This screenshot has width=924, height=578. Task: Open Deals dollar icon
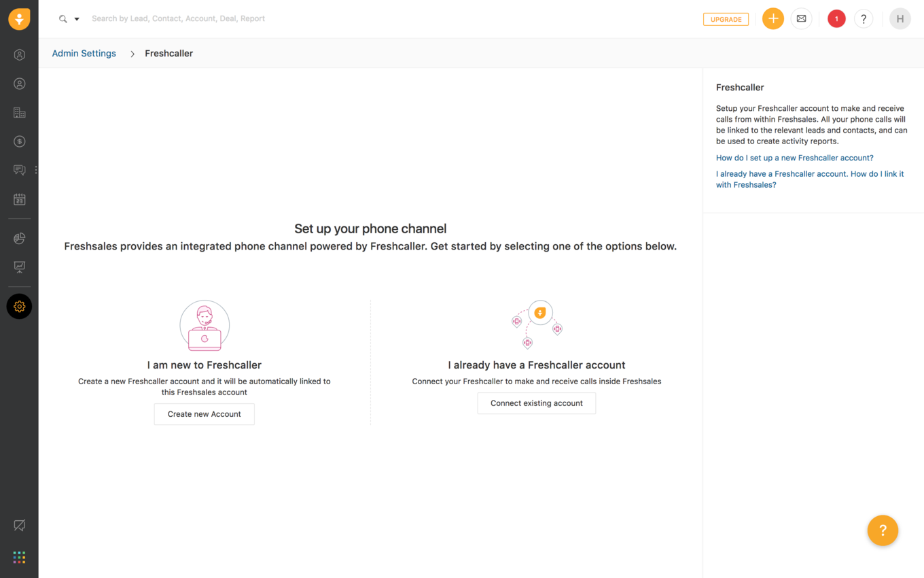coord(19,141)
